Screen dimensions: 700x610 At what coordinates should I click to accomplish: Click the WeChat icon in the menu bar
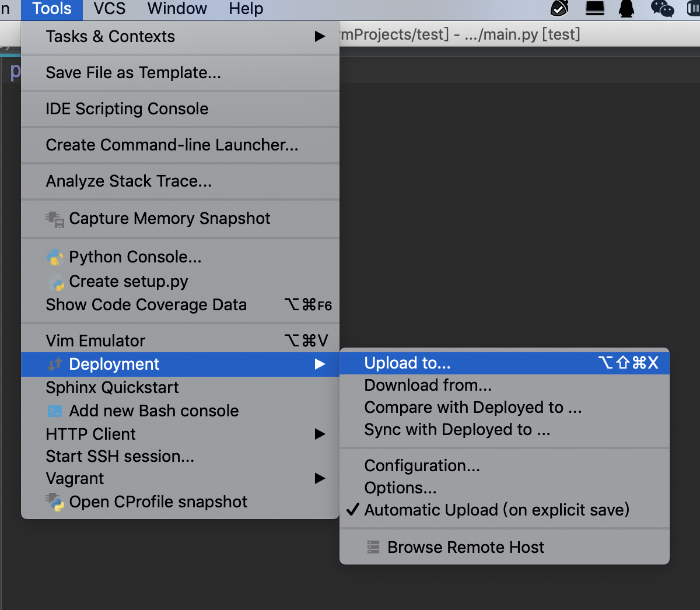(662, 9)
